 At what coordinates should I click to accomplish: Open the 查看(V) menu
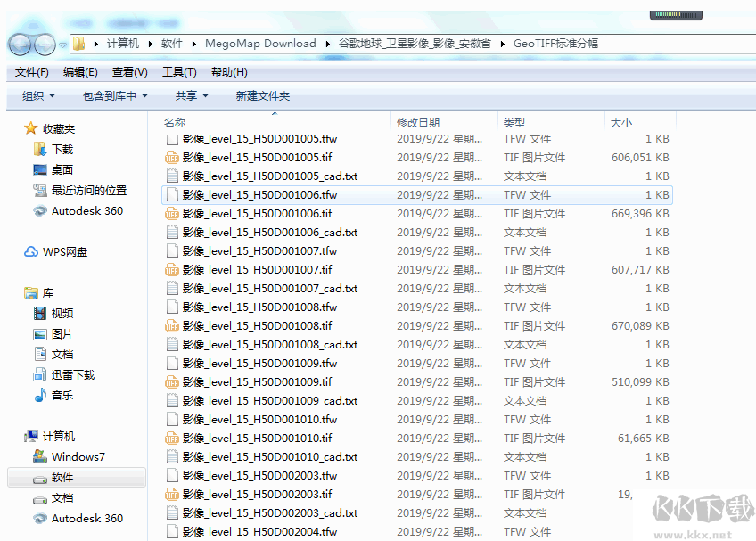129,72
